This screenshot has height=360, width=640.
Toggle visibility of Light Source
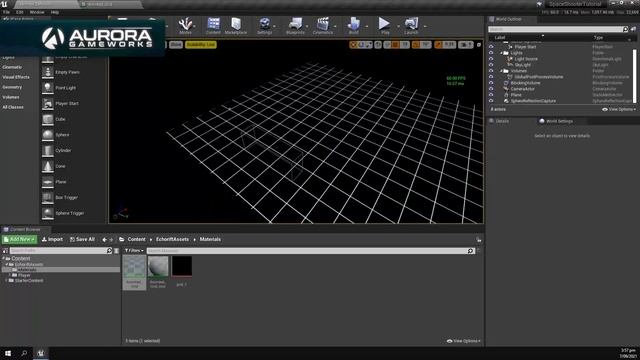[x=491, y=59]
